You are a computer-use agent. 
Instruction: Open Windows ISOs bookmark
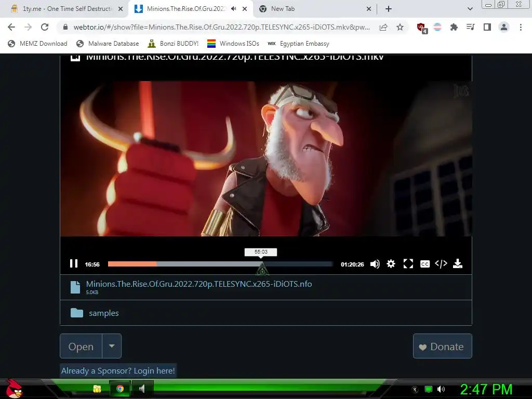click(233, 44)
